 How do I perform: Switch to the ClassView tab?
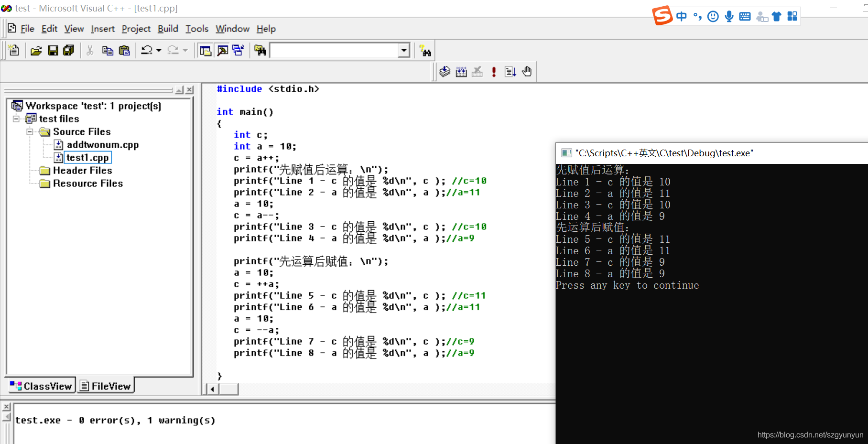pos(41,386)
